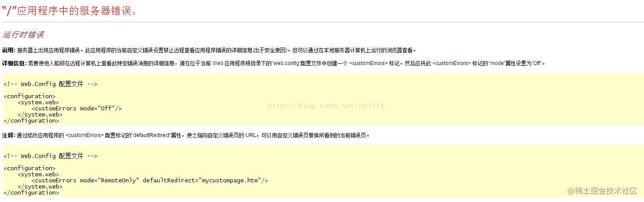Click the customErrors mode="Off" code line

point(77,109)
